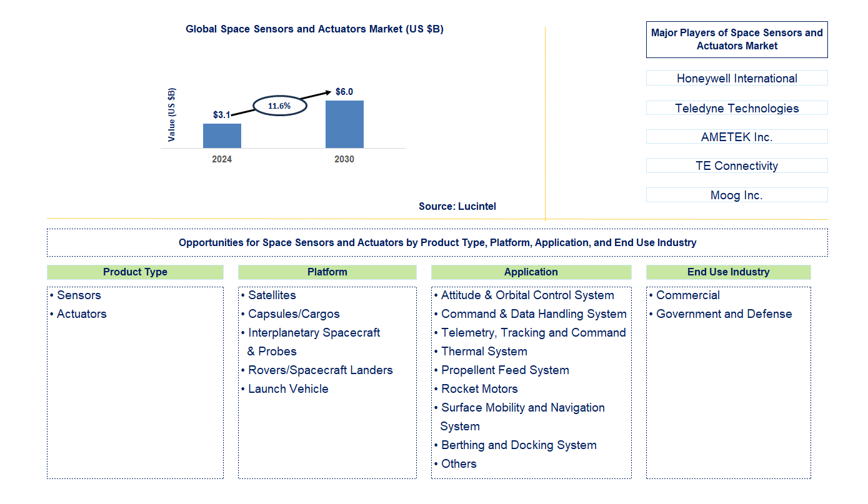This screenshot has height=504, width=868.
Task: Click 'Berthing and Docking System' item
Action: (516, 445)
